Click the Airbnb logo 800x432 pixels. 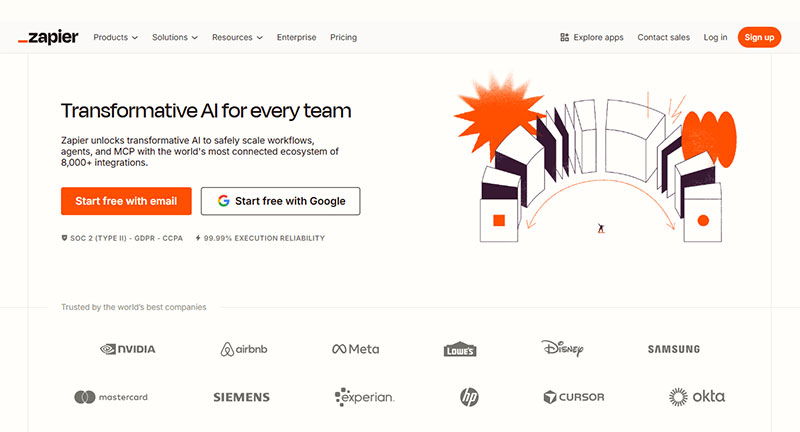pos(244,349)
